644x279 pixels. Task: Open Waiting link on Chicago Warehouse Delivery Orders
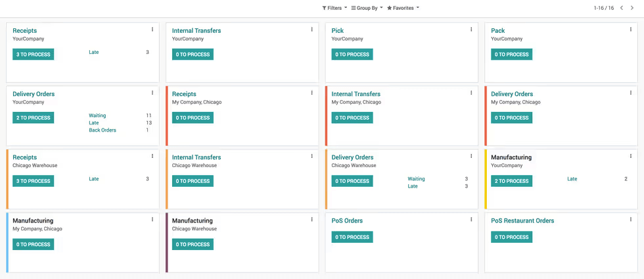(x=417, y=179)
